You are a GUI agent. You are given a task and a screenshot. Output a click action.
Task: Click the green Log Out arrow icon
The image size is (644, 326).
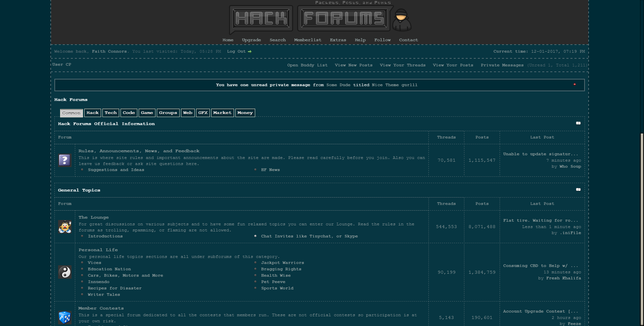250,52
